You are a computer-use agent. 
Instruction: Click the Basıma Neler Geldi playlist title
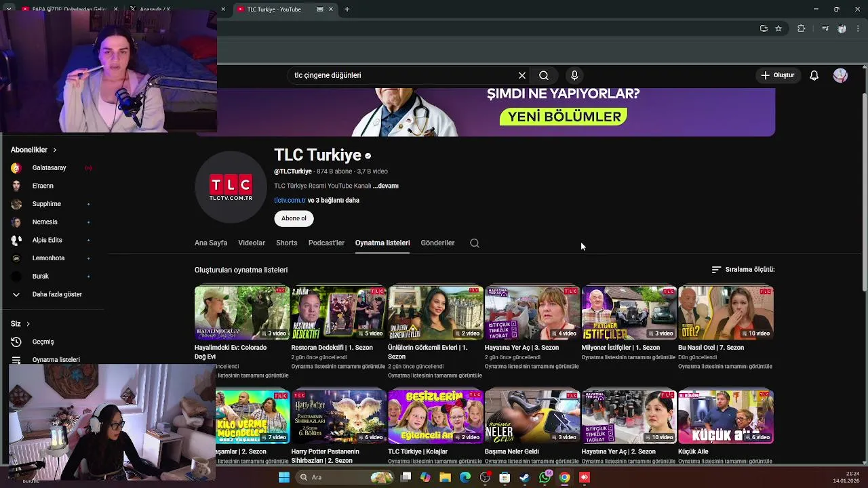(512, 451)
